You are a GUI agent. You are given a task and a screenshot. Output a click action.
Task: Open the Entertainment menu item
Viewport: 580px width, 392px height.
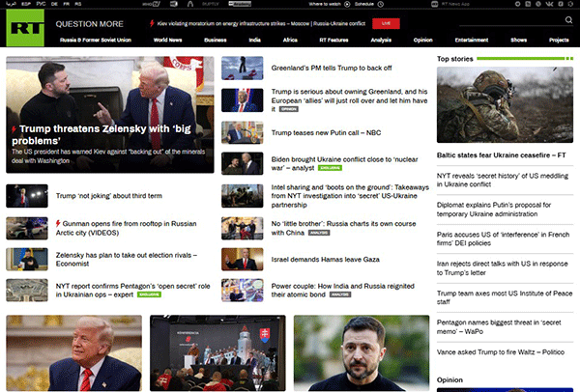pos(471,41)
